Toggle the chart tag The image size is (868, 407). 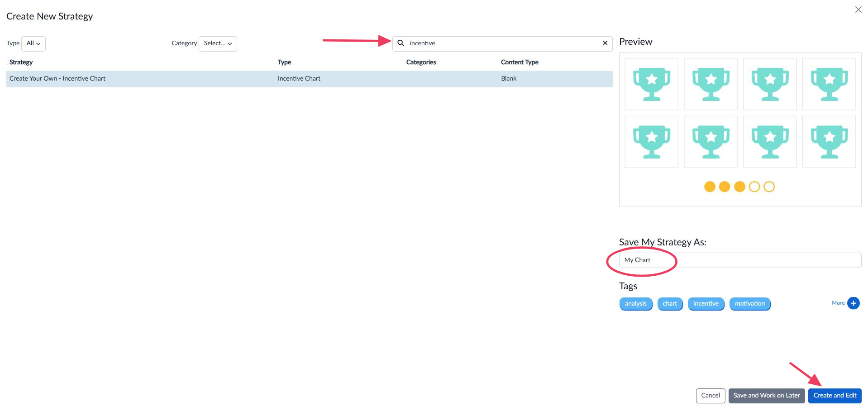pos(669,304)
